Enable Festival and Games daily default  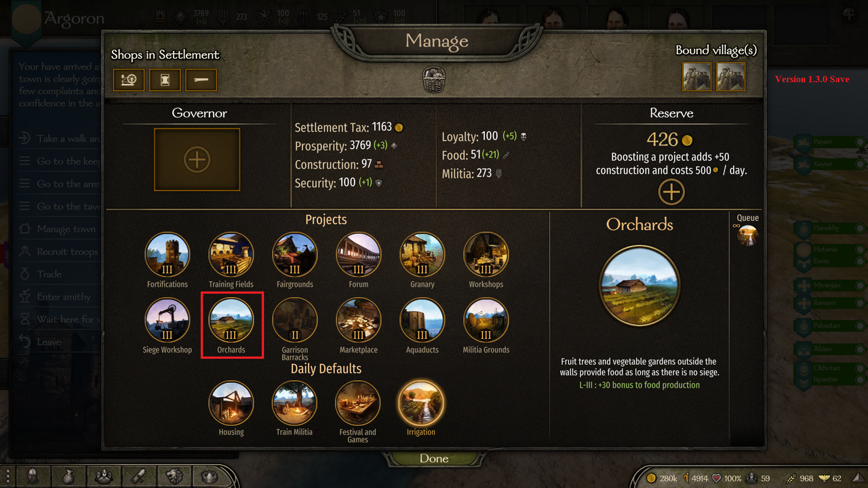click(x=357, y=403)
